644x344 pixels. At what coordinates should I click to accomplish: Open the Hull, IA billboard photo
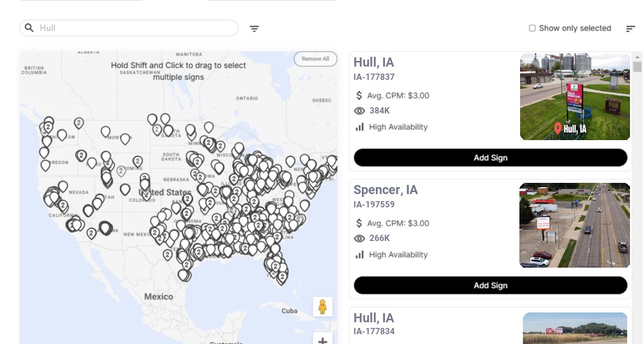tap(575, 97)
